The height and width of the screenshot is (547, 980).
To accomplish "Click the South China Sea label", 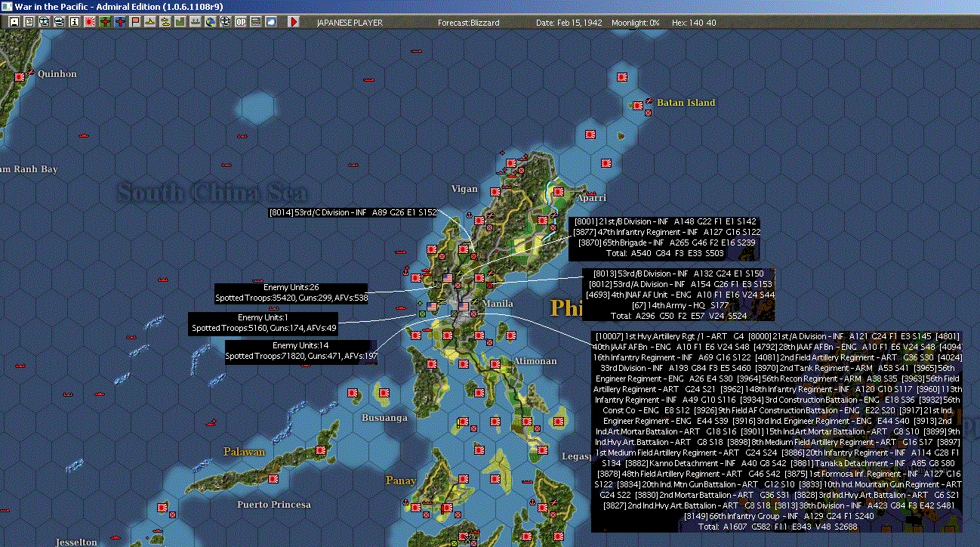I will click(x=214, y=192).
